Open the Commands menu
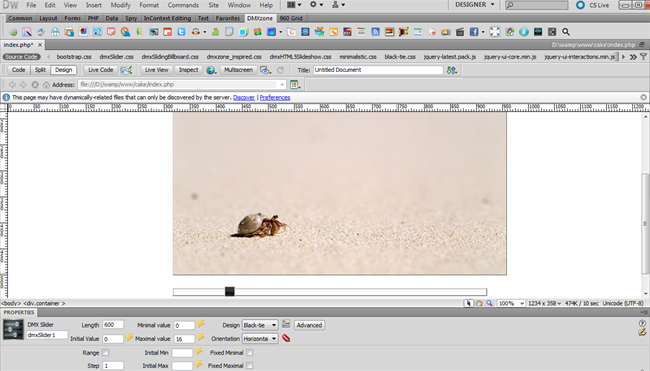The height and width of the screenshot is (371, 650). [x=183, y=5]
